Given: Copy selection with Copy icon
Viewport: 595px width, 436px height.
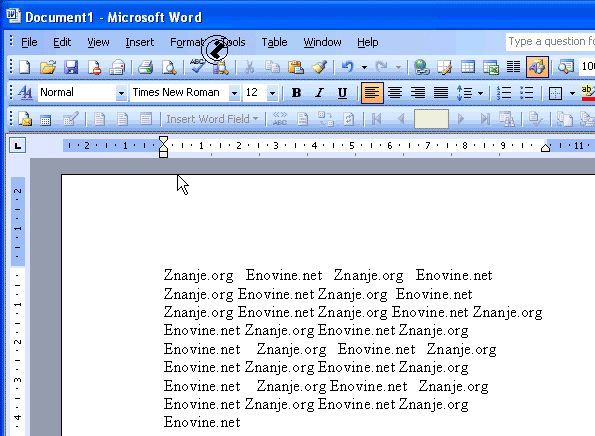Looking at the screenshot, I should pos(272,68).
